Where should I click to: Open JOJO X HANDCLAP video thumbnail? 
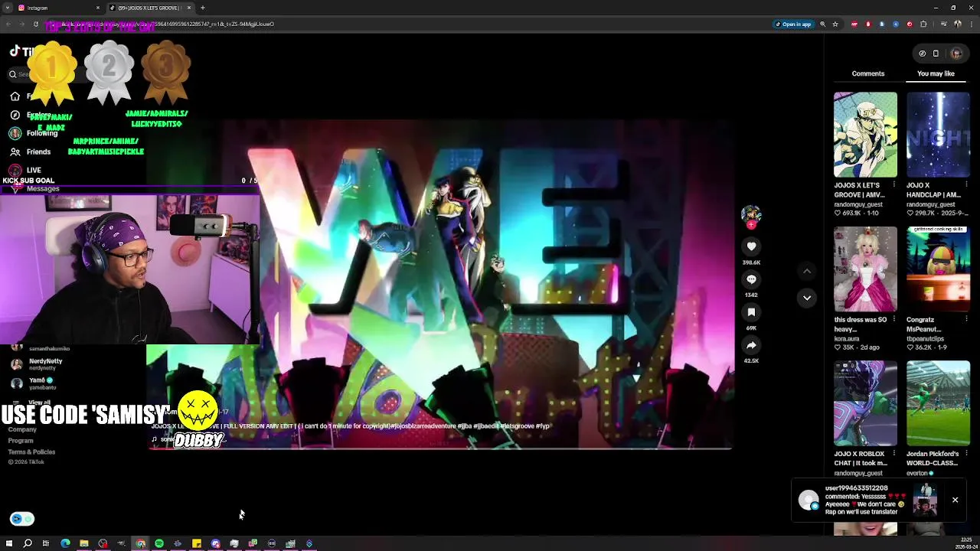pyautogui.click(x=938, y=135)
